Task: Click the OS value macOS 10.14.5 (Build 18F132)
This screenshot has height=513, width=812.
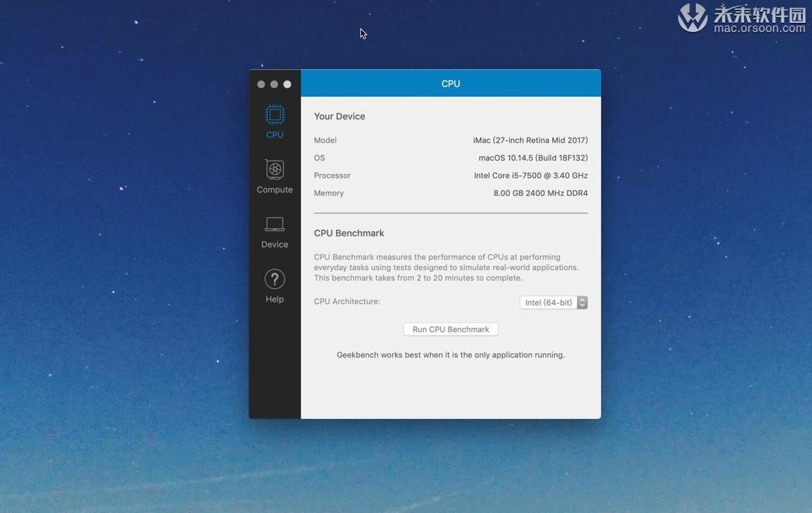Action: coord(533,158)
